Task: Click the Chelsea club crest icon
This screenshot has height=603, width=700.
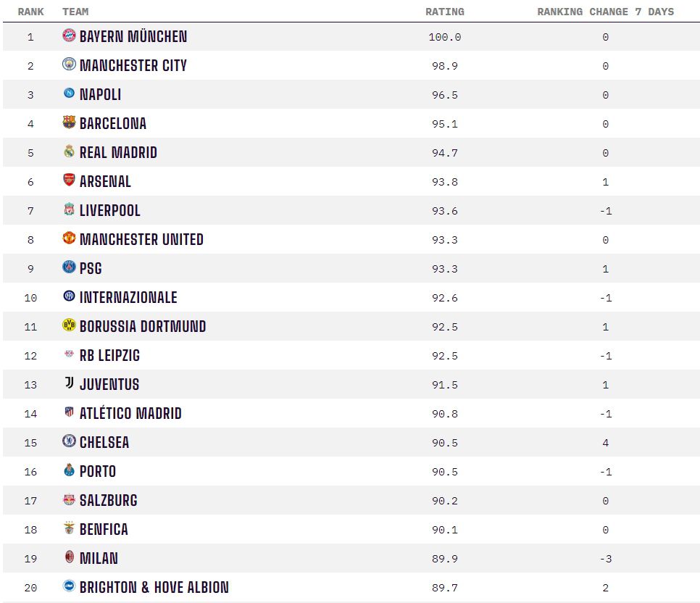Action: [x=69, y=441]
